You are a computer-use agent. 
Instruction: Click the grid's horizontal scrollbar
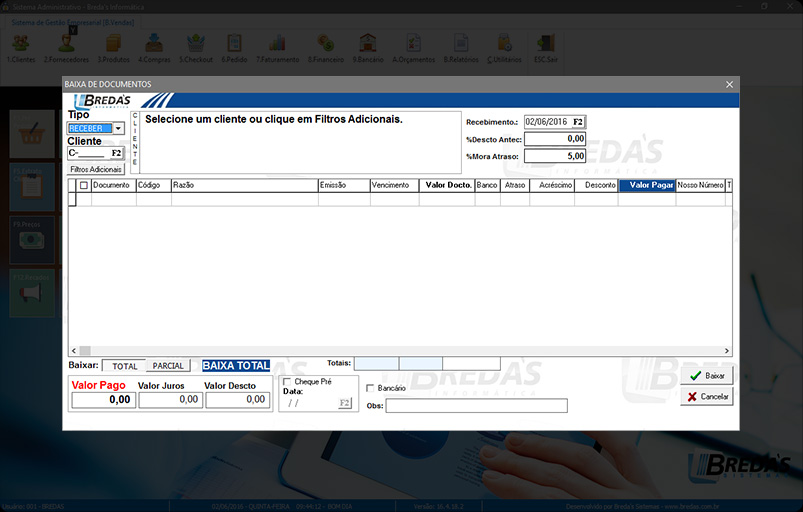pyautogui.click(x=400, y=351)
